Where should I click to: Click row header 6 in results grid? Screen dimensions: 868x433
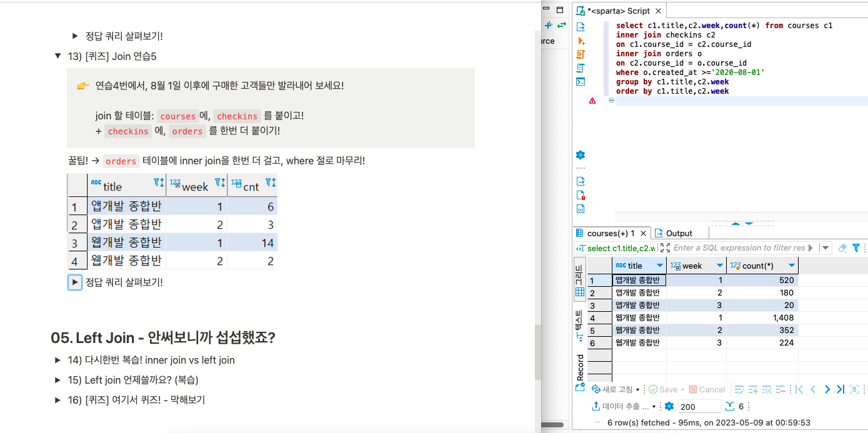click(600, 342)
